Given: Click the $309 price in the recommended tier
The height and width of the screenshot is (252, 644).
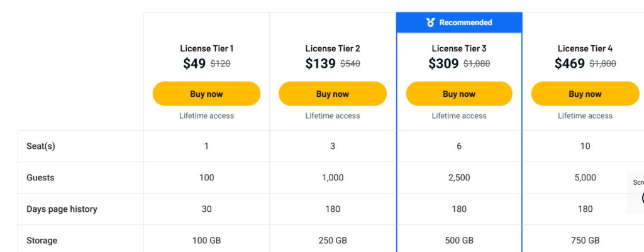Looking at the screenshot, I should click(443, 63).
